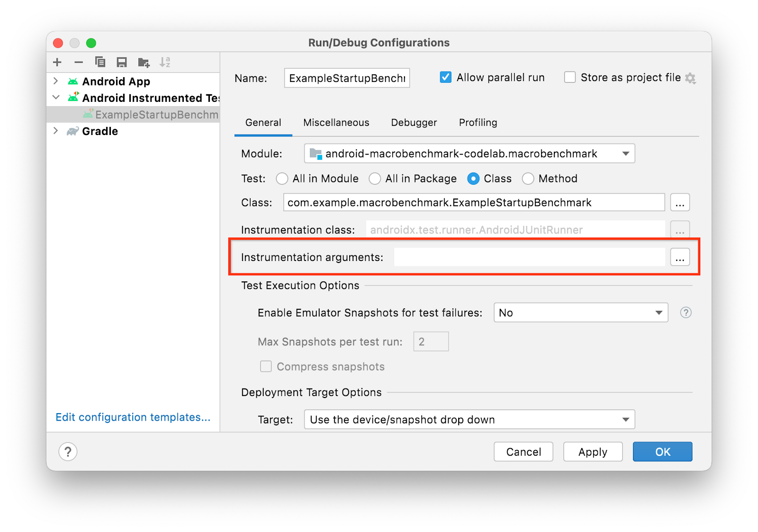Expand the Android App tree node
This screenshot has height=532, width=758.
tap(55, 81)
